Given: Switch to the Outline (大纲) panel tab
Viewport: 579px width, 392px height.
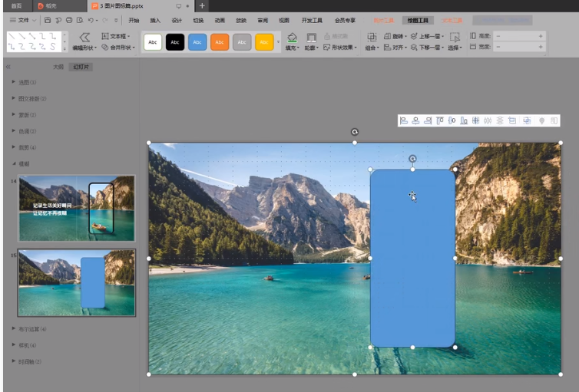Looking at the screenshot, I should click(x=58, y=67).
